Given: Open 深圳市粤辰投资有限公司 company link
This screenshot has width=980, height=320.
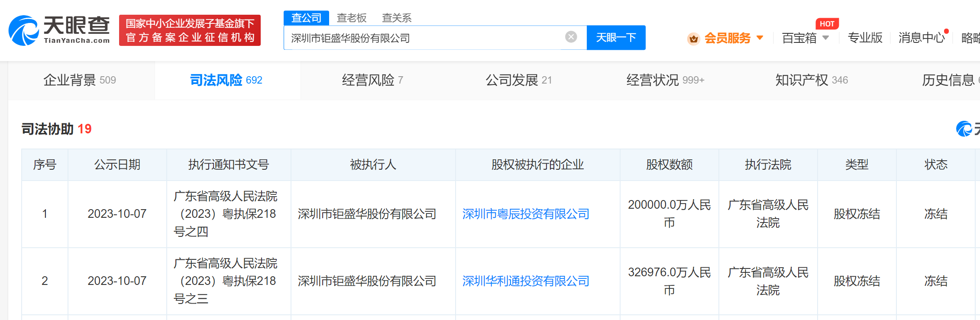Looking at the screenshot, I should point(526,214).
